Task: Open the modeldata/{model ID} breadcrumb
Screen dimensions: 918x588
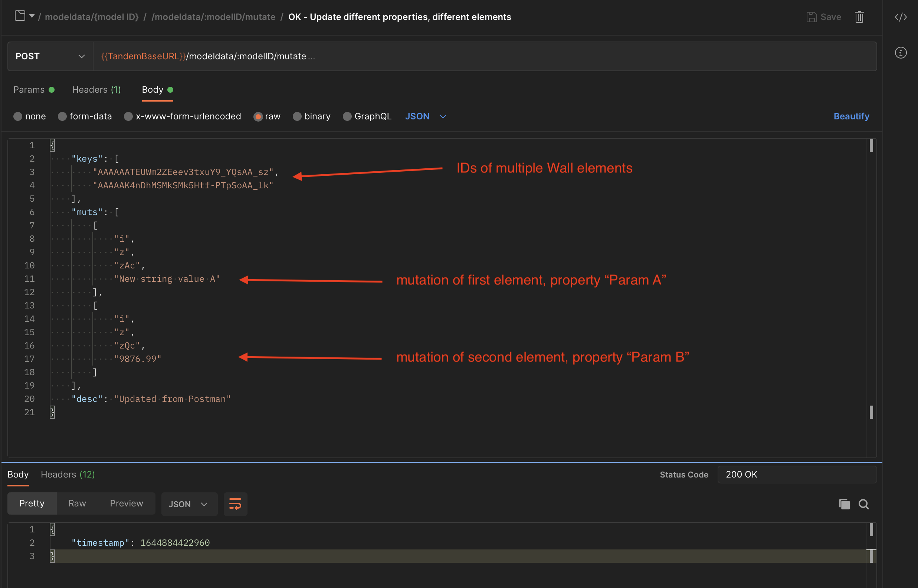Action: (x=92, y=17)
